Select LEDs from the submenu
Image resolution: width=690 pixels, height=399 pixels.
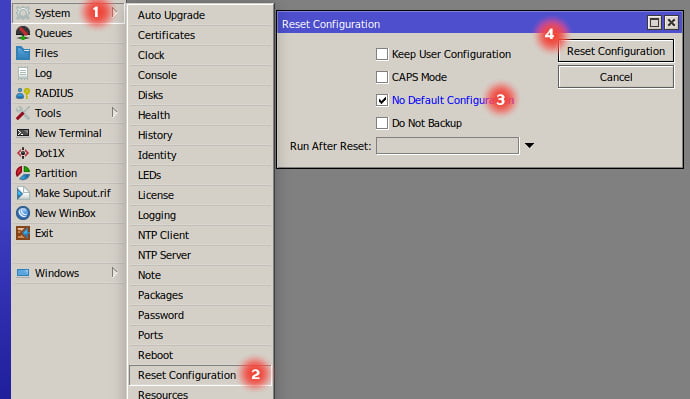tap(201, 175)
